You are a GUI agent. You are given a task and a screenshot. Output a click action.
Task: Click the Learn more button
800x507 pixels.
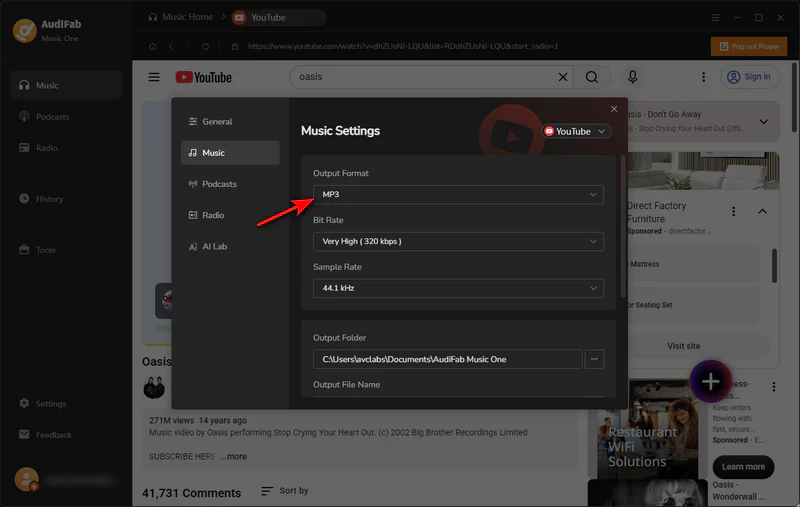click(743, 467)
